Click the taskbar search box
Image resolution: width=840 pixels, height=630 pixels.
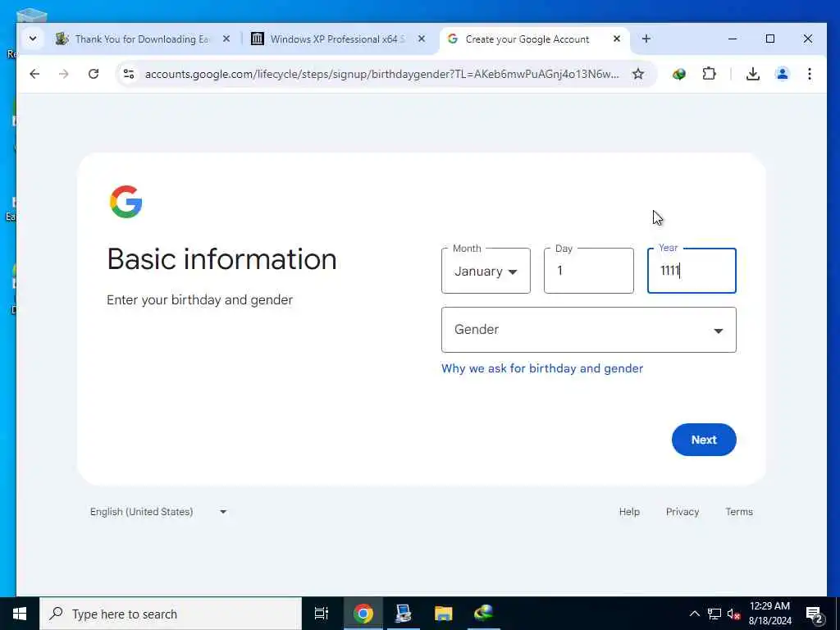pyautogui.click(x=171, y=614)
